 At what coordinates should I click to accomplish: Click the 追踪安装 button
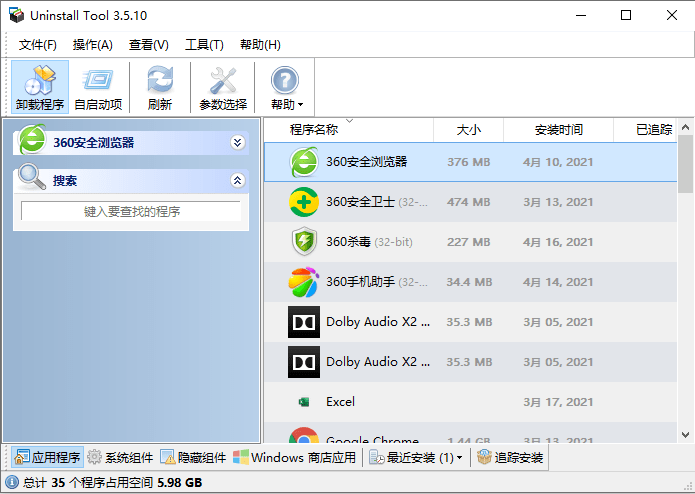(510, 458)
